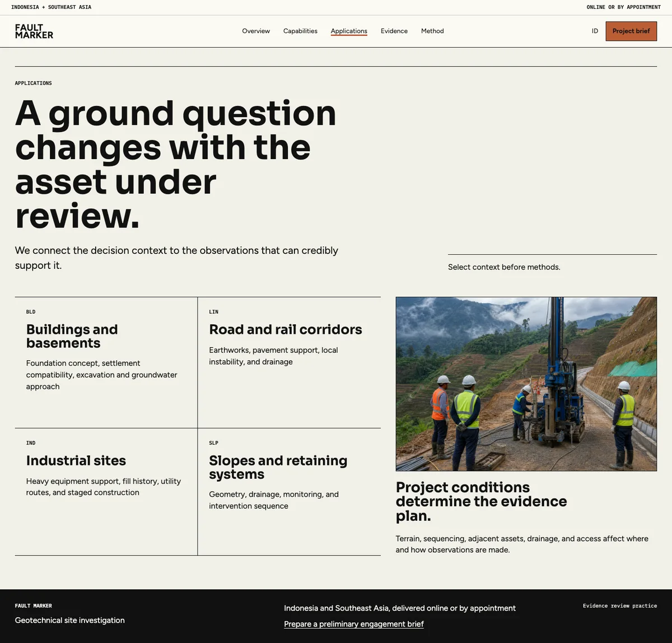Click 'Geotechnical site investigation' footer text
The height and width of the screenshot is (643, 672).
(70, 620)
